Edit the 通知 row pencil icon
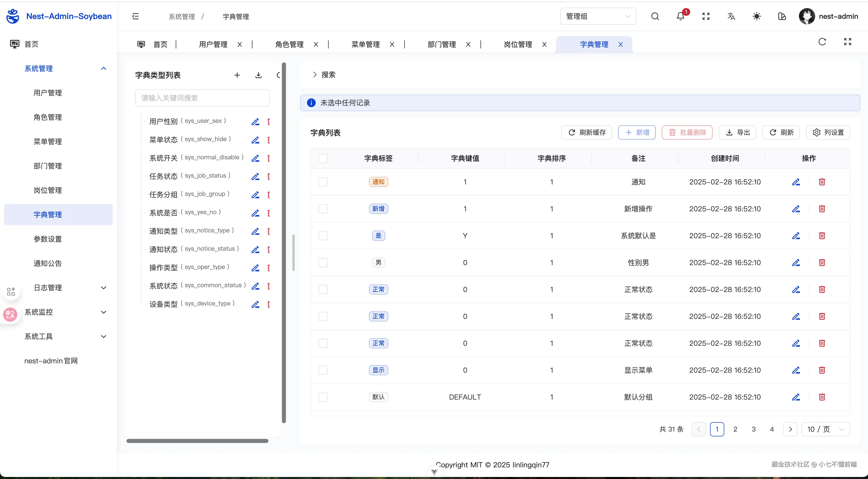 tap(796, 182)
